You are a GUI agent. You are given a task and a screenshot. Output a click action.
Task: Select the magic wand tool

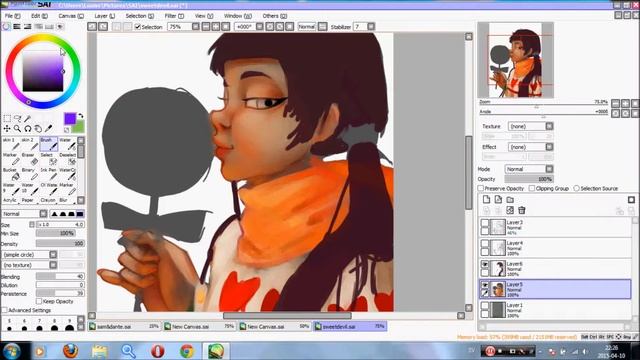(27, 119)
